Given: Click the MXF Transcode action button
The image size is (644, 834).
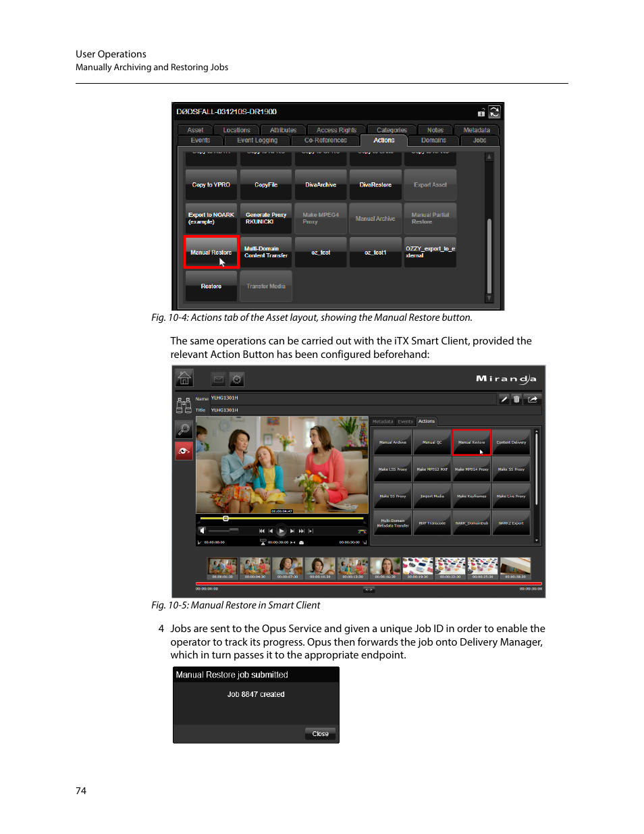Looking at the screenshot, I should click(432, 523).
